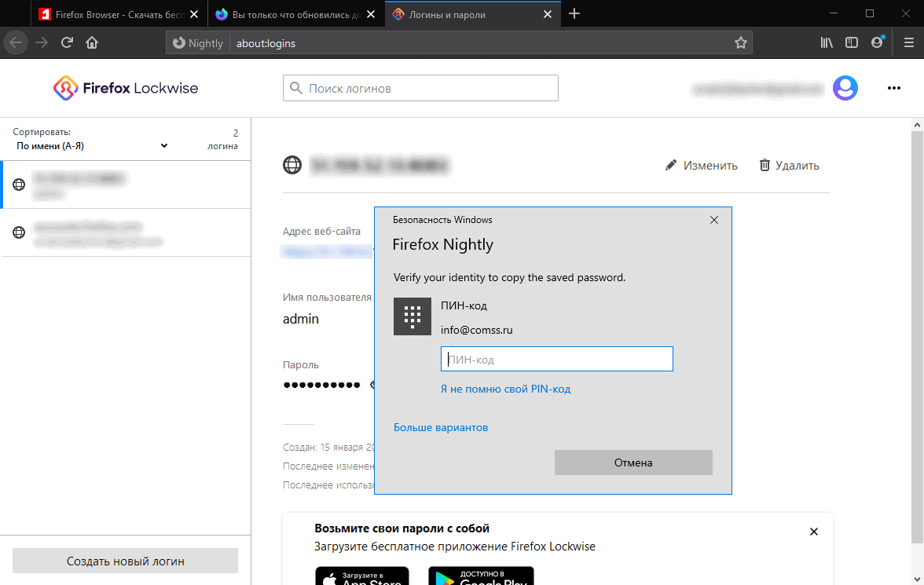The width and height of the screenshot is (924, 585).
Task: Click the 'Больше вариантов' link
Action: click(x=441, y=427)
